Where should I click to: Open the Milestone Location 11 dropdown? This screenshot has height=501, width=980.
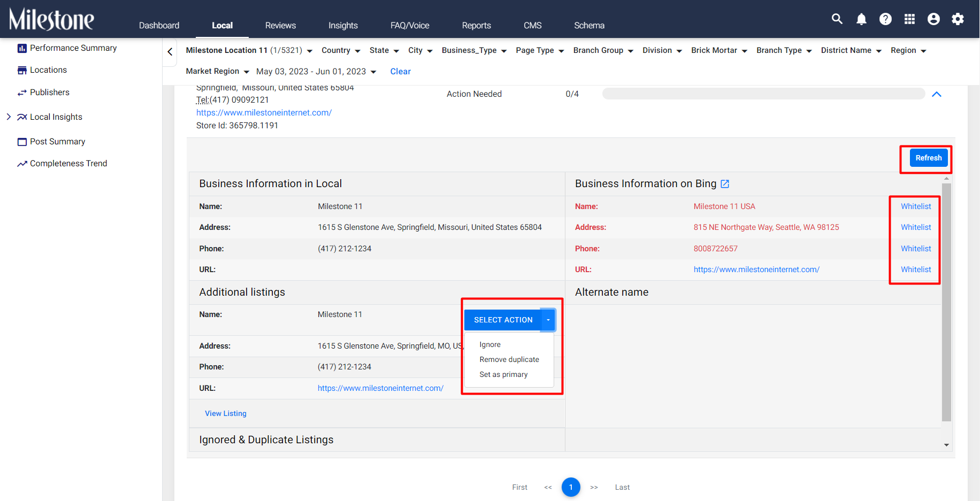click(x=249, y=50)
